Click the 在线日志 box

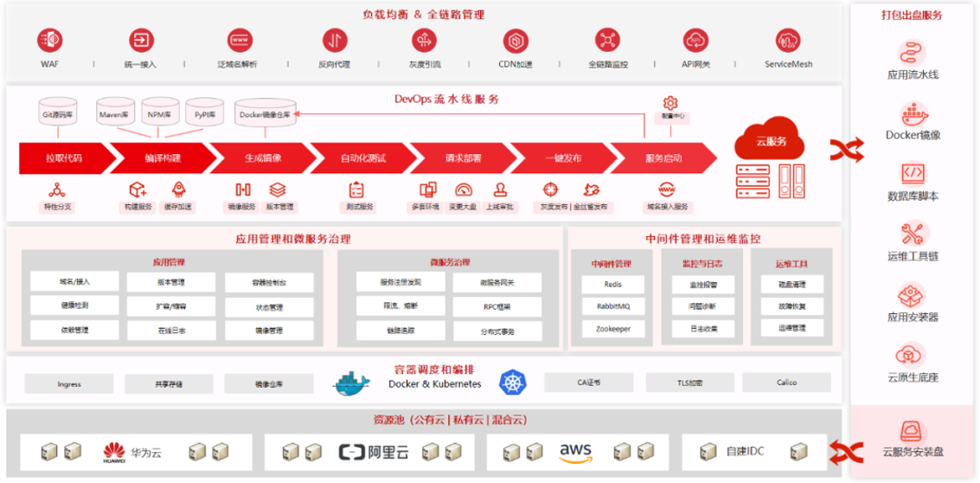171,331
